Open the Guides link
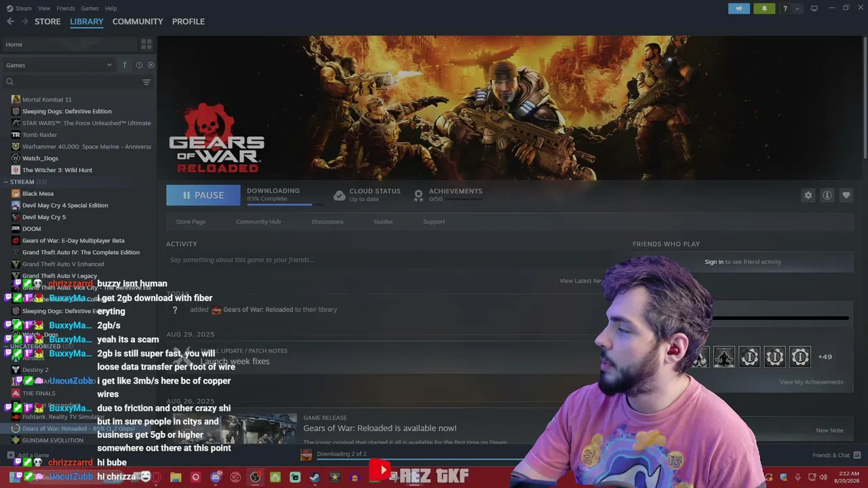Image resolution: width=868 pixels, height=488 pixels. tap(383, 222)
